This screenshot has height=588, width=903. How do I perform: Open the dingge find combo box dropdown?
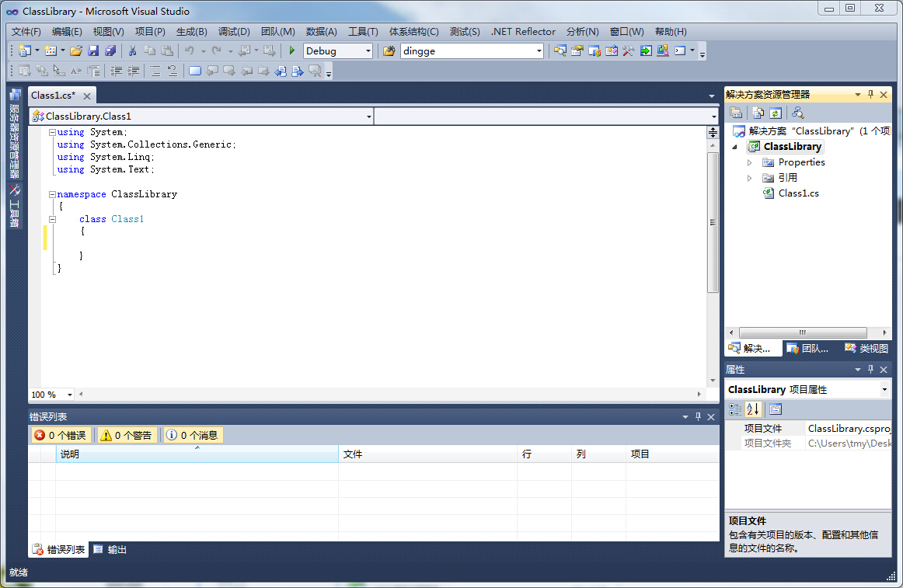[x=539, y=51]
